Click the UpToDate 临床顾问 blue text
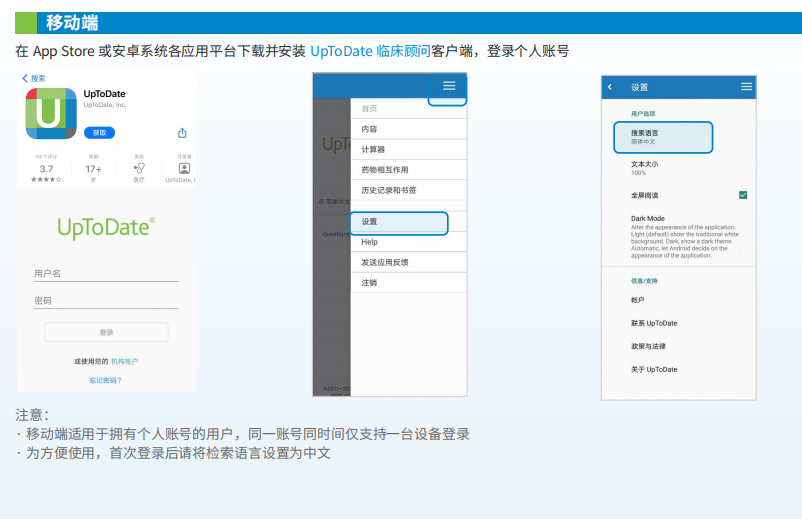Image resolution: width=802 pixels, height=519 pixels. point(370,51)
